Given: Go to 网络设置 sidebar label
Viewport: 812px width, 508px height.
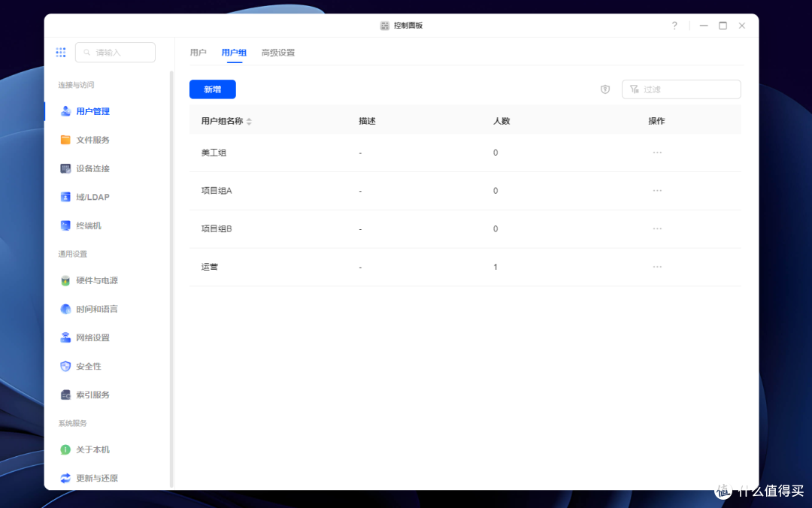Looking at the screenshot, I should [92, 337].
